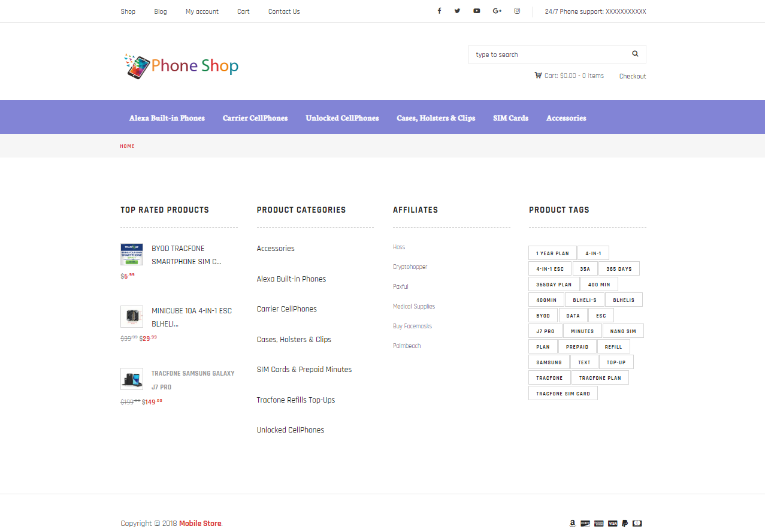The height and width of the screenshot is (532, 765).
Task: Open Accessories in purple navbar
Action: coord(566,118)
